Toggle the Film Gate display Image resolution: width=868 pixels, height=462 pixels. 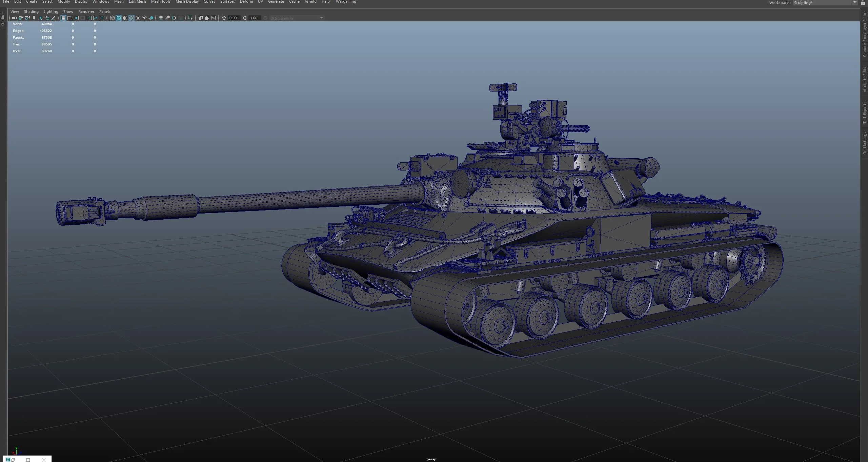(70, 18)
